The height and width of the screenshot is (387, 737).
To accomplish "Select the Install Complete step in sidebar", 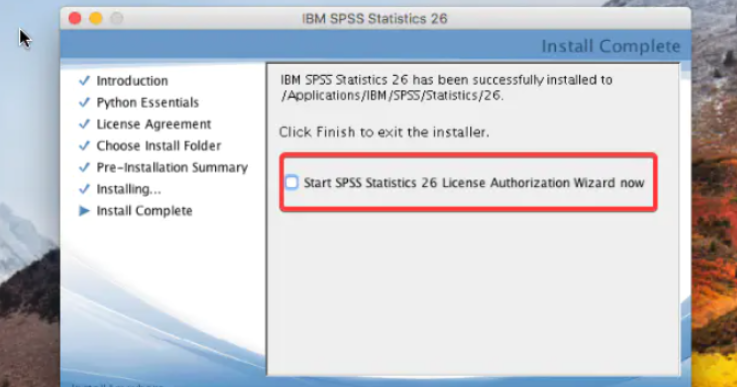I will click(144, 211).
